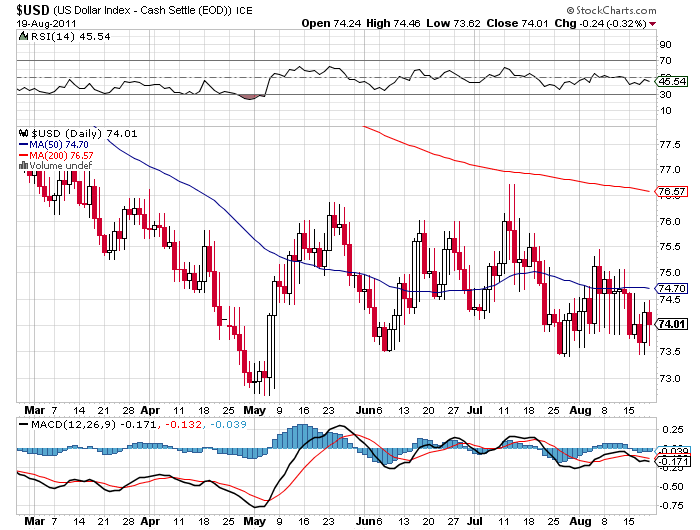
Task: Click the candlestick icon beside $USD (Daily)
Action: coord(24,133)
